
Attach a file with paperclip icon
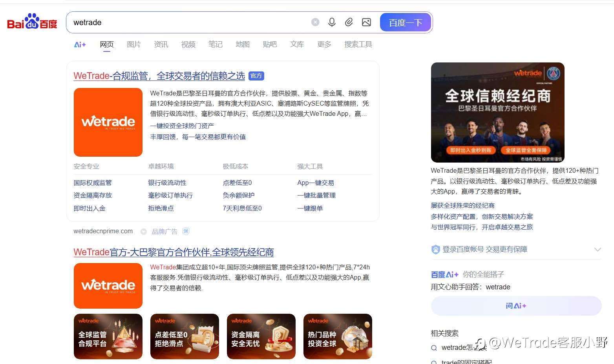(349, 22)
